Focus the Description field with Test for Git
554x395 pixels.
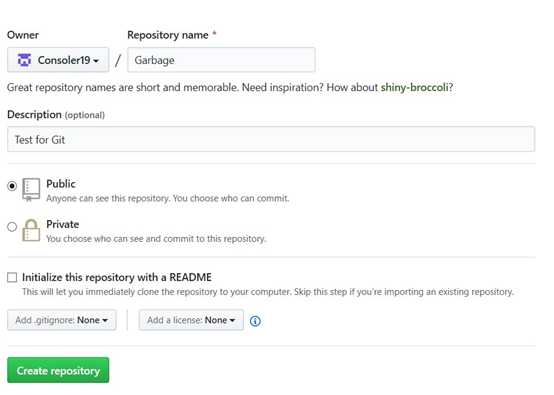point(271,139)
